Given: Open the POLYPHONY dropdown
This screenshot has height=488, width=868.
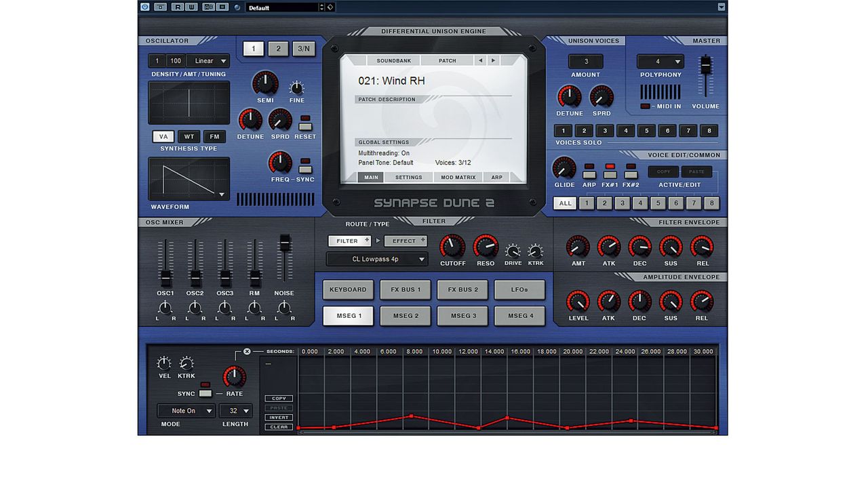Looking at the screenshot, I should pyautogui.click(x=660, y=62).
